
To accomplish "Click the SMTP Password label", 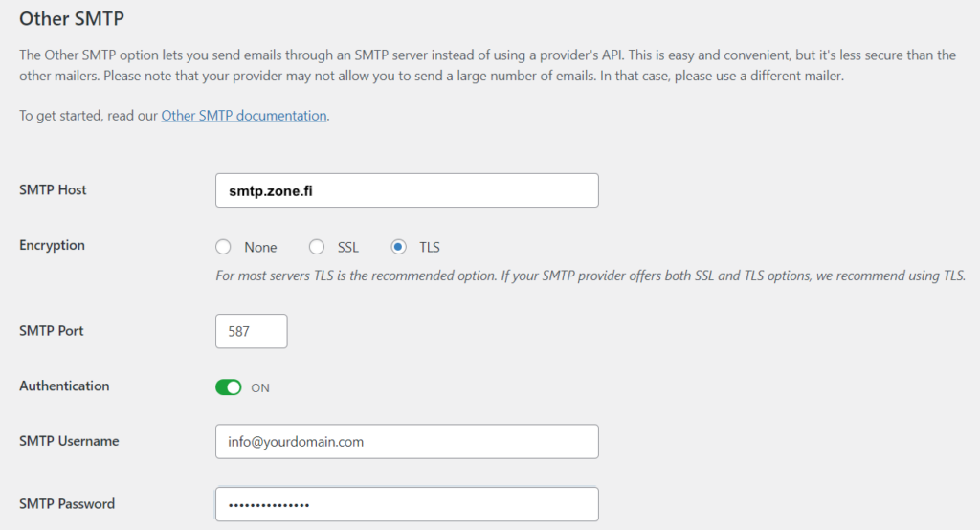I will 67,504.
